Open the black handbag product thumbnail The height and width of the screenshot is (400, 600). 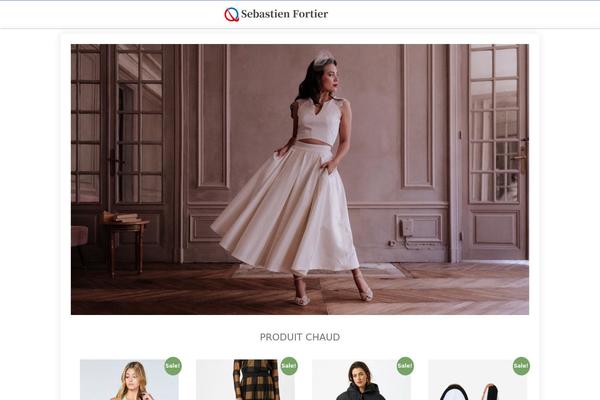coord(478,379)
